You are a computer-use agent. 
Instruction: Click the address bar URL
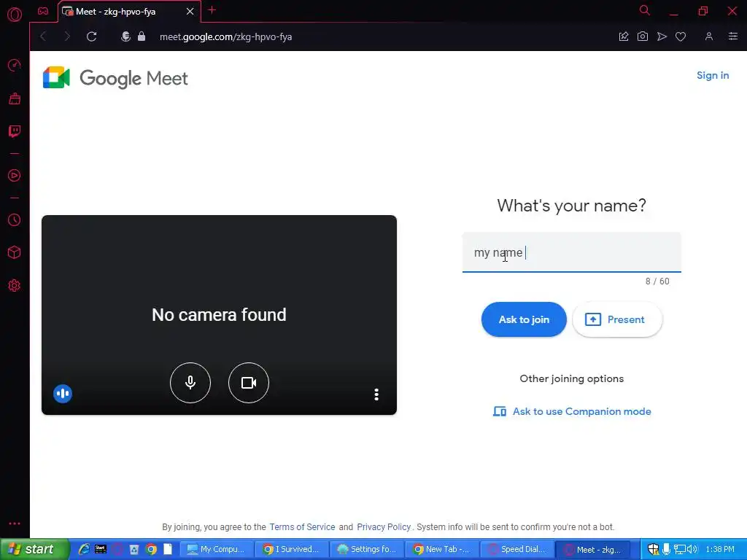225,36
